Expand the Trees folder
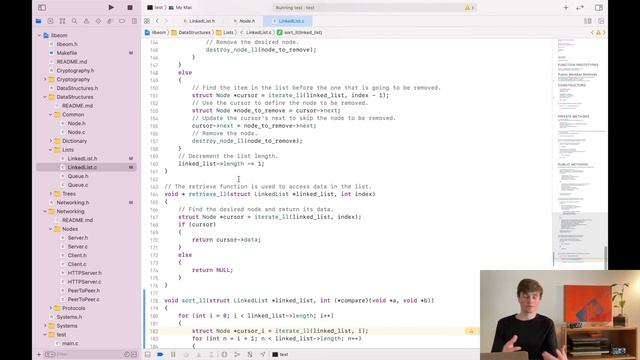 click(51, 193)
